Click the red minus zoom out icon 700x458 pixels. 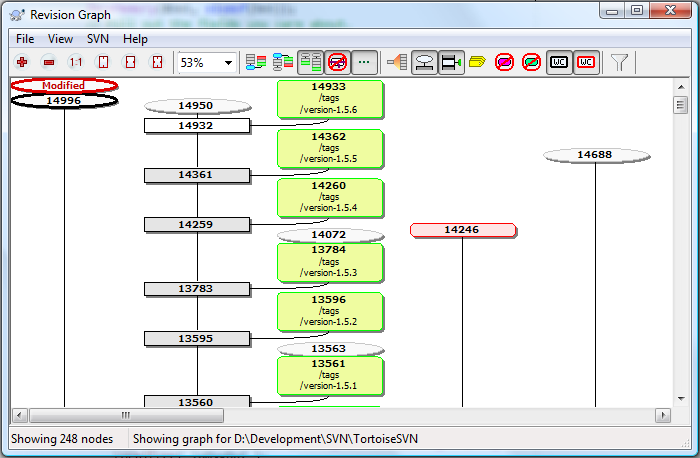pyautogui.click(x=48, y=63)
